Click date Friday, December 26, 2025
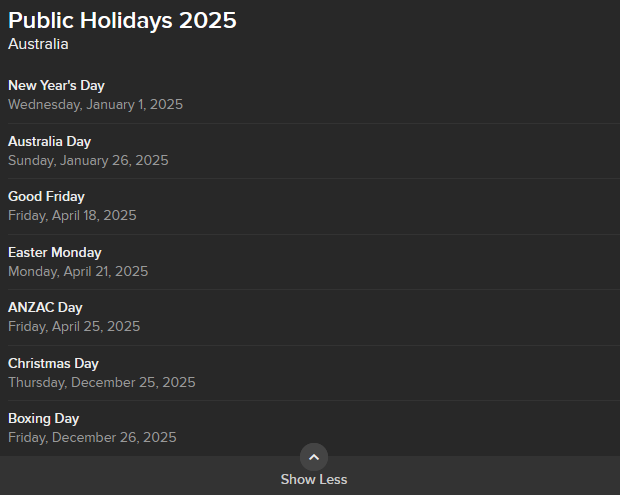 pyautogui.click(x=92, y=437)
